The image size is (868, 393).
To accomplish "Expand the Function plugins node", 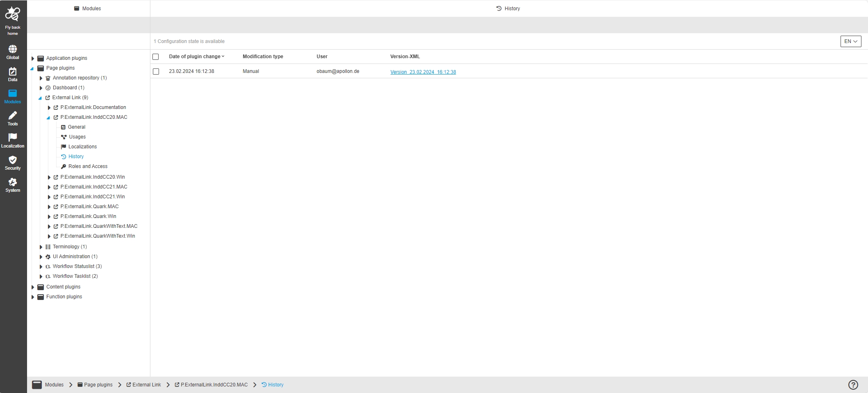I will [x=33, y=297].
